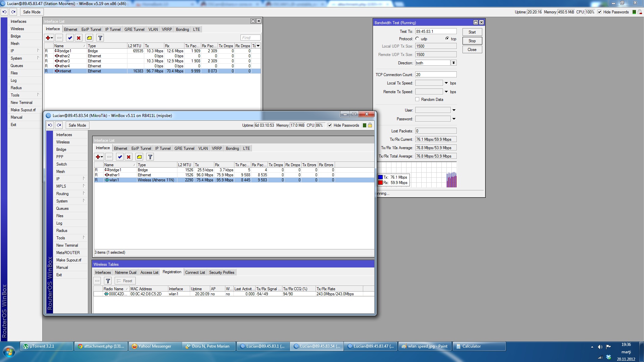Click the Reset button in Wireless Tables

[125, 281]
